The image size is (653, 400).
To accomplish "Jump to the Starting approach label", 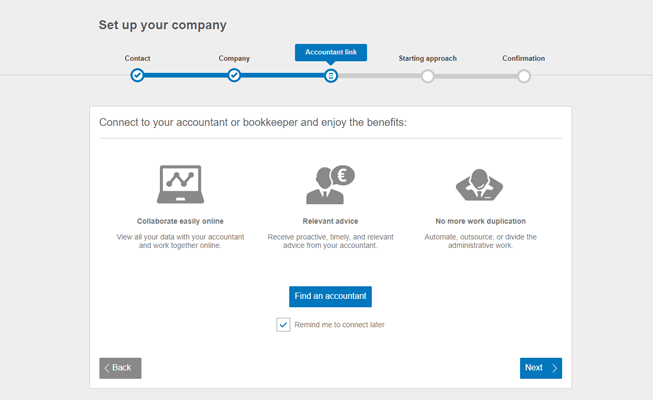I will [x=427, y=58].
